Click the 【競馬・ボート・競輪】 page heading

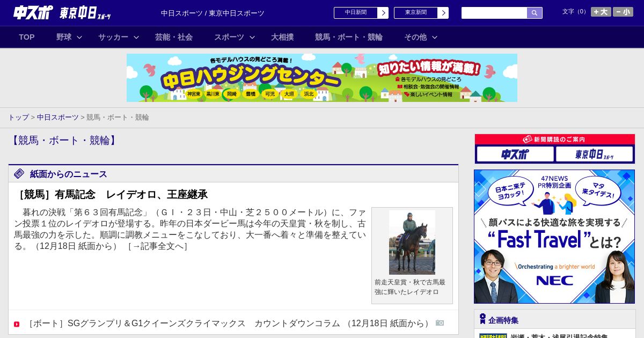pos(63,141)
